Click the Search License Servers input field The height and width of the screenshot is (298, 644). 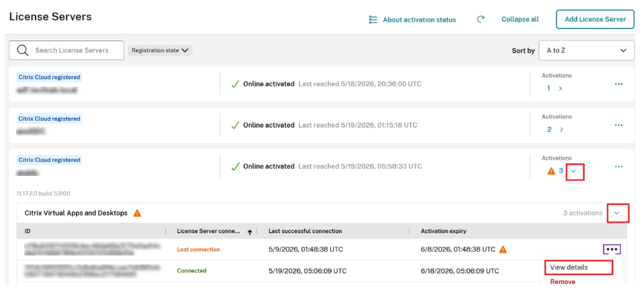coord(66,50)
